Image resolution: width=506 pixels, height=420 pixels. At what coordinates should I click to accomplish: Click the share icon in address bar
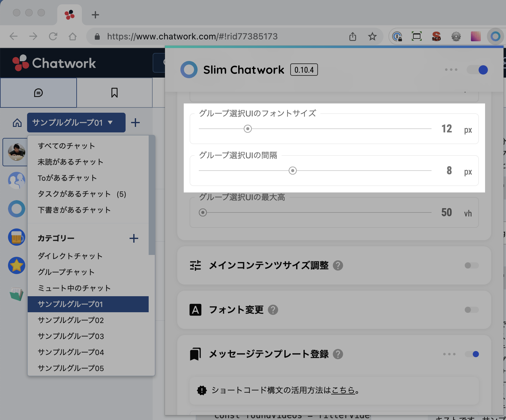353,36
